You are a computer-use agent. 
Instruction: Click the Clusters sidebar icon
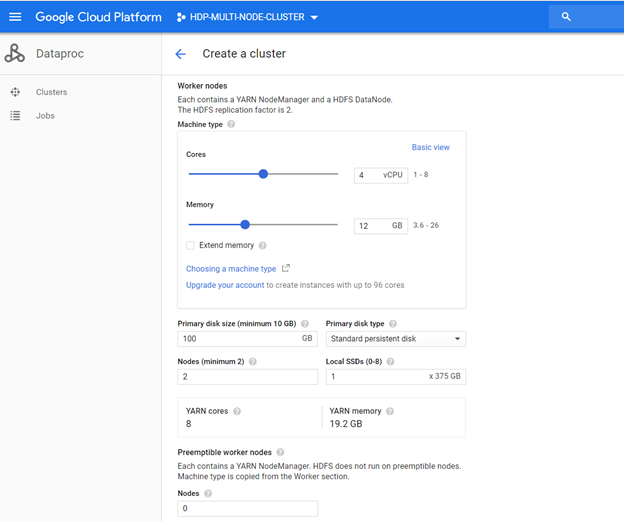(15, 92)
